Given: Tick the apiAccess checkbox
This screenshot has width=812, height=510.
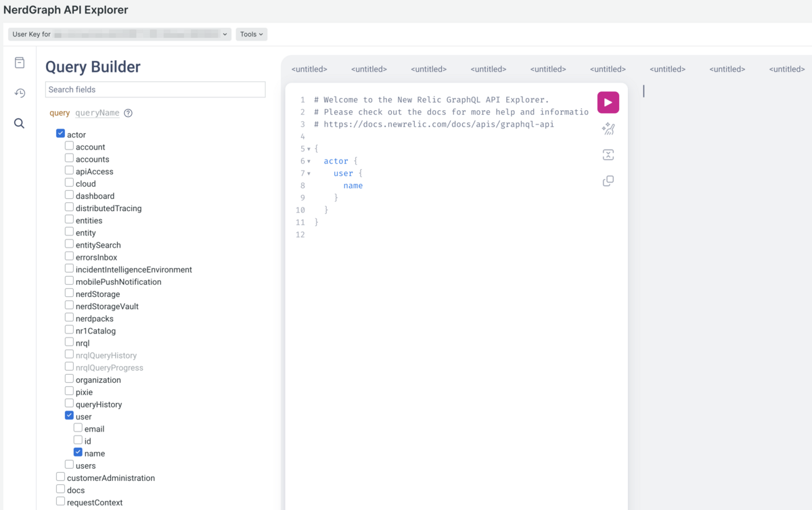Looking at the screenshot, I should click(x=69, y=170).
